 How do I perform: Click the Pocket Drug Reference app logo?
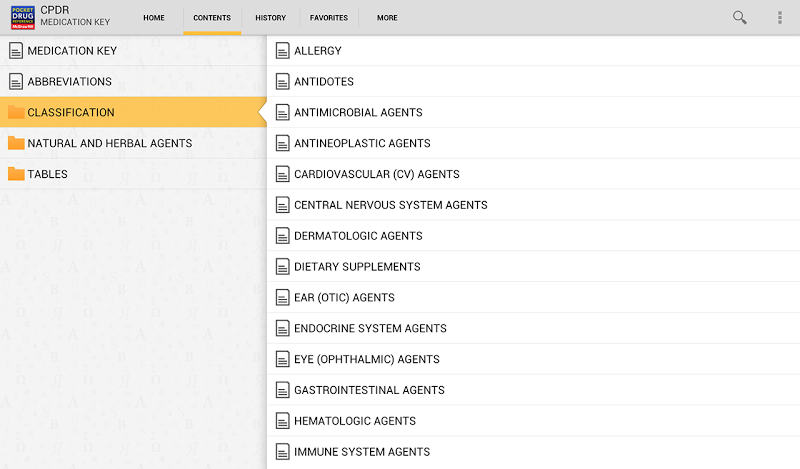22,17
